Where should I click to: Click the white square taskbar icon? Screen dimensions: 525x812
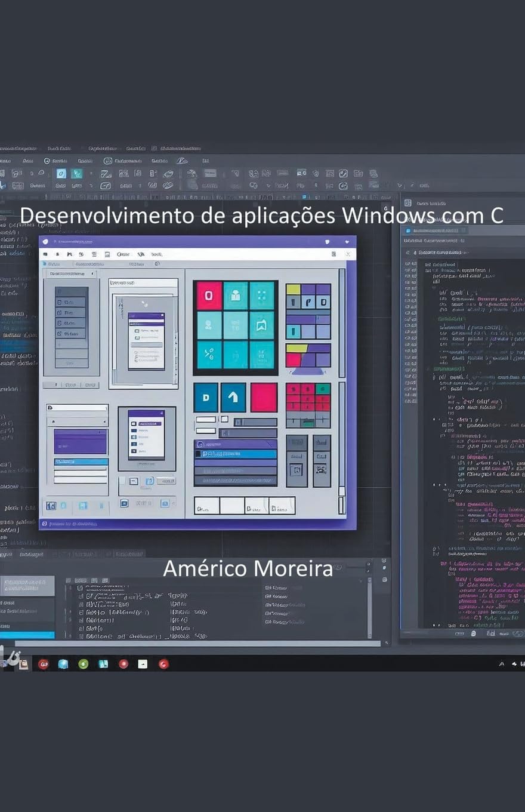click(143, 664)
